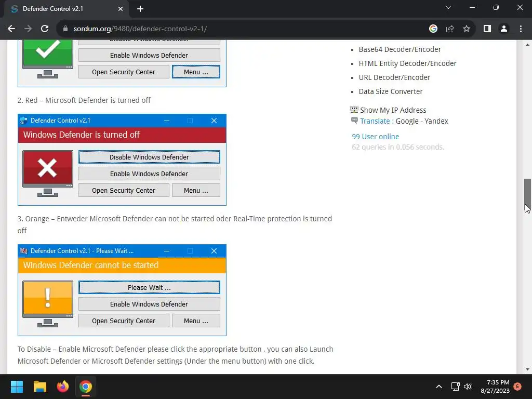This screenshot has height=399, width=532.
Task: View site information via the lock icon
Action: point(65,29)
